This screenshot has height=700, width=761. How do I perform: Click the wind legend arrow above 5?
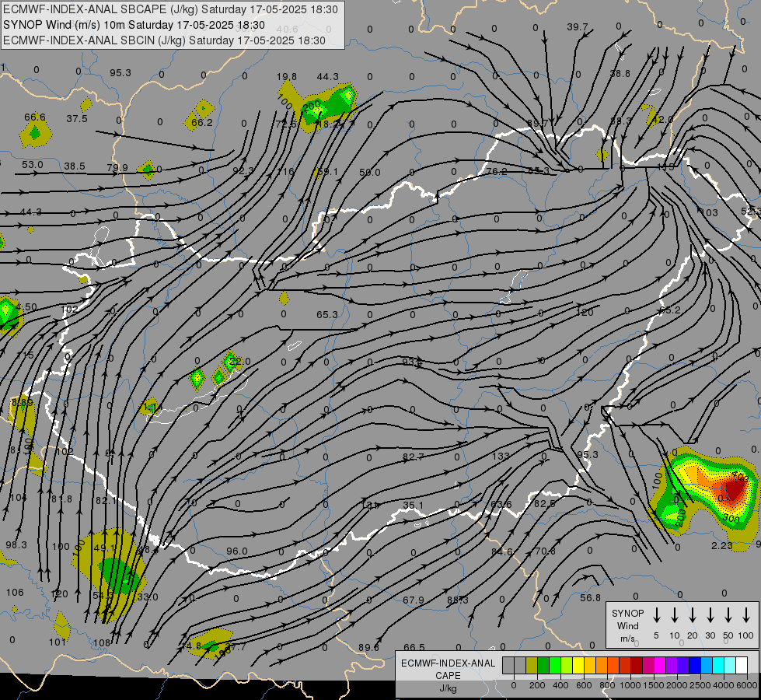point(656,615)
